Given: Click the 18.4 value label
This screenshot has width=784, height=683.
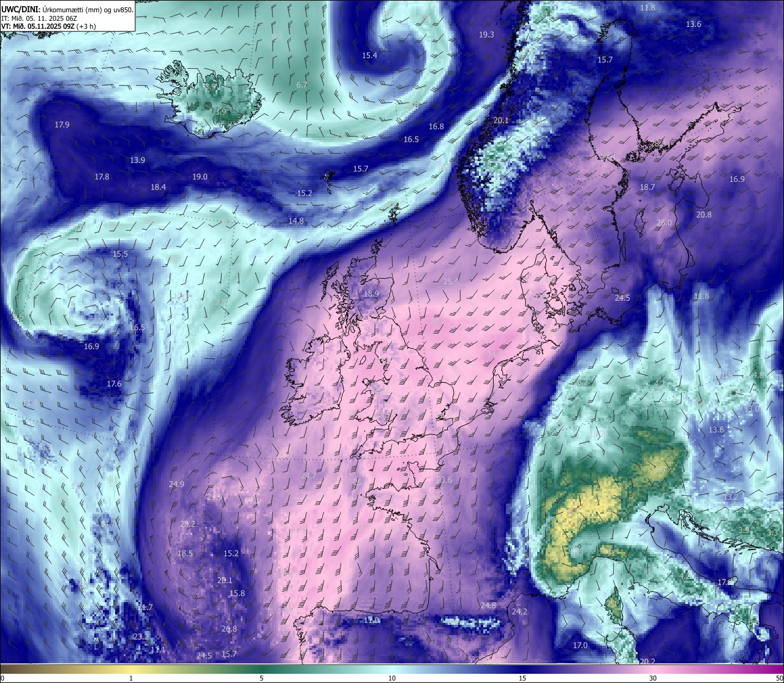Looking at the screenshot, I should (158, 187).
